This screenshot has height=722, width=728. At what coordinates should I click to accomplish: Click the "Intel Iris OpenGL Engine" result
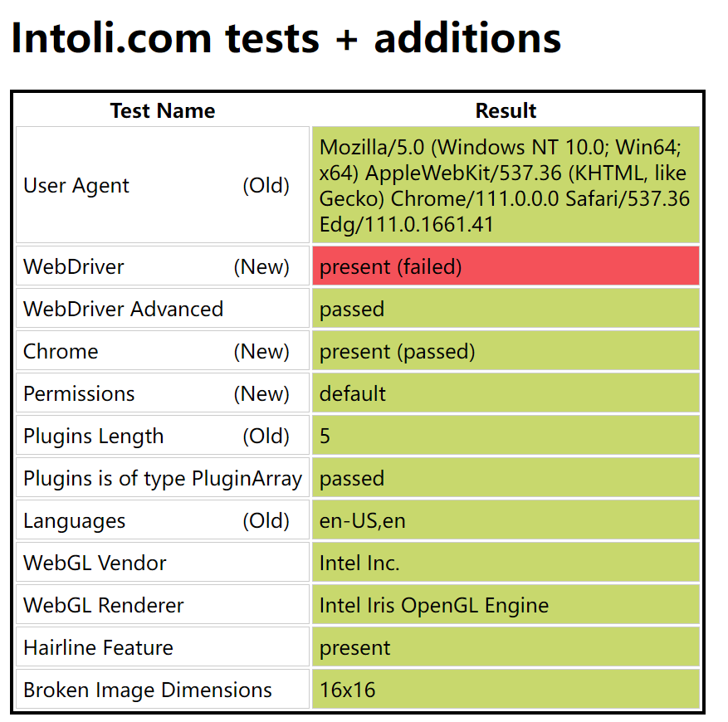(x=433, y=605)
